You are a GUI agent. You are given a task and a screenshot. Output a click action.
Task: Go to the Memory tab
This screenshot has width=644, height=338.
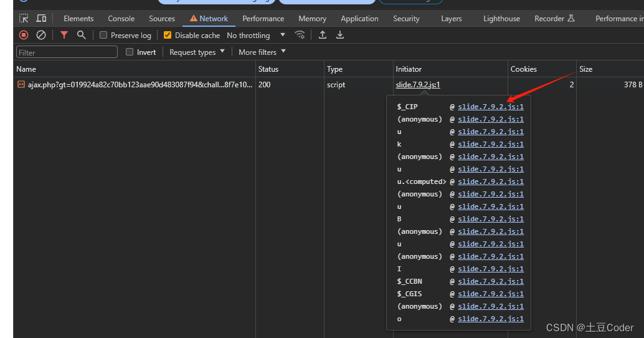click(312, 19)
